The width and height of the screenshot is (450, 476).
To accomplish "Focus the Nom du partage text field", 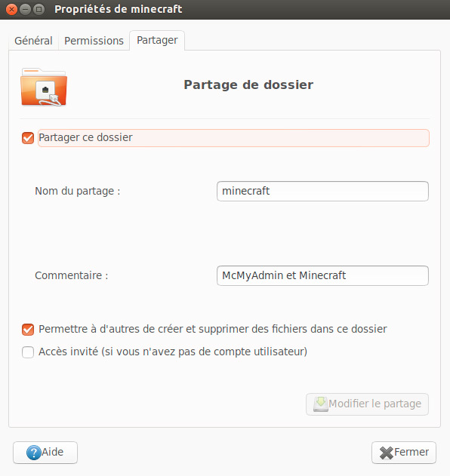I will click(322, 192).
